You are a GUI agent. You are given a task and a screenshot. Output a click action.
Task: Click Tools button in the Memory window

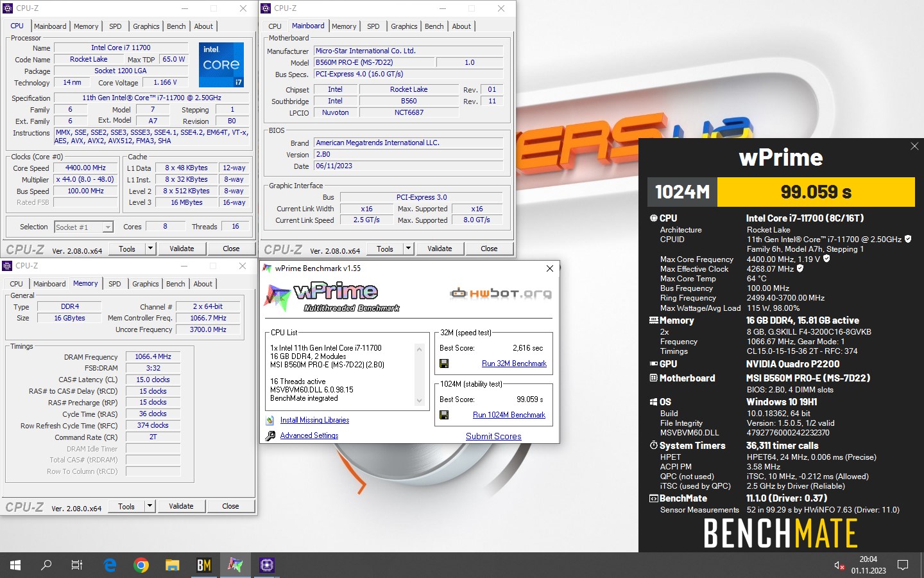(126, 506)
